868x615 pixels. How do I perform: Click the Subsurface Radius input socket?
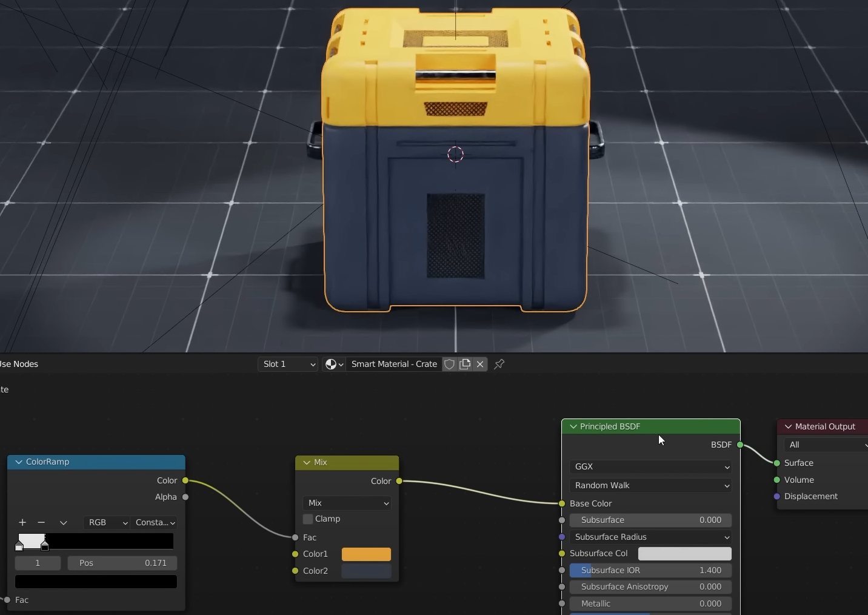coord(562,537)
